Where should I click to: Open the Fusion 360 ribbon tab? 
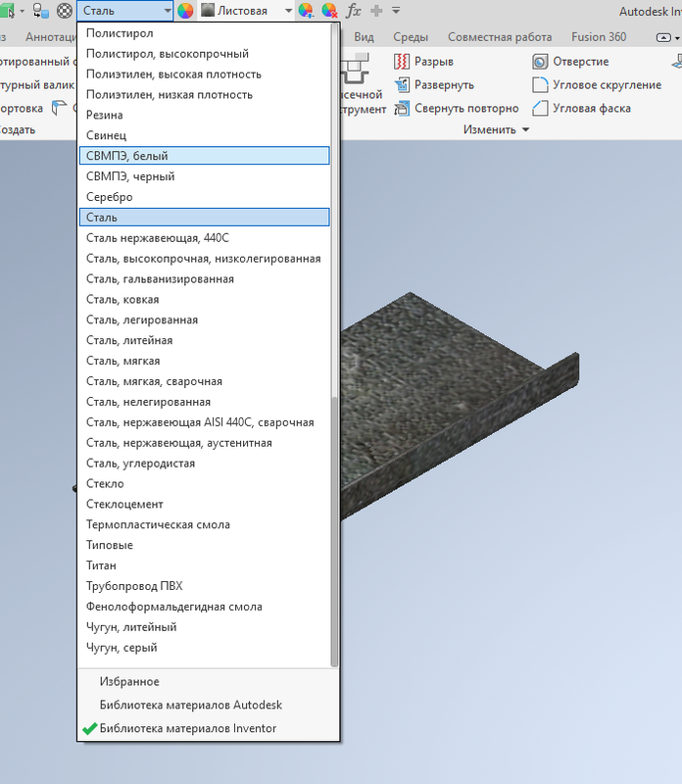(599, 37)
